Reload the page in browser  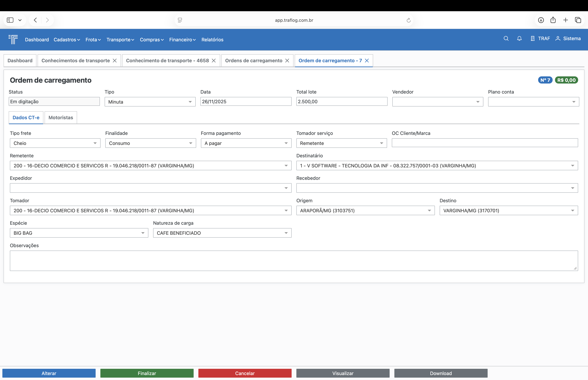408,20
